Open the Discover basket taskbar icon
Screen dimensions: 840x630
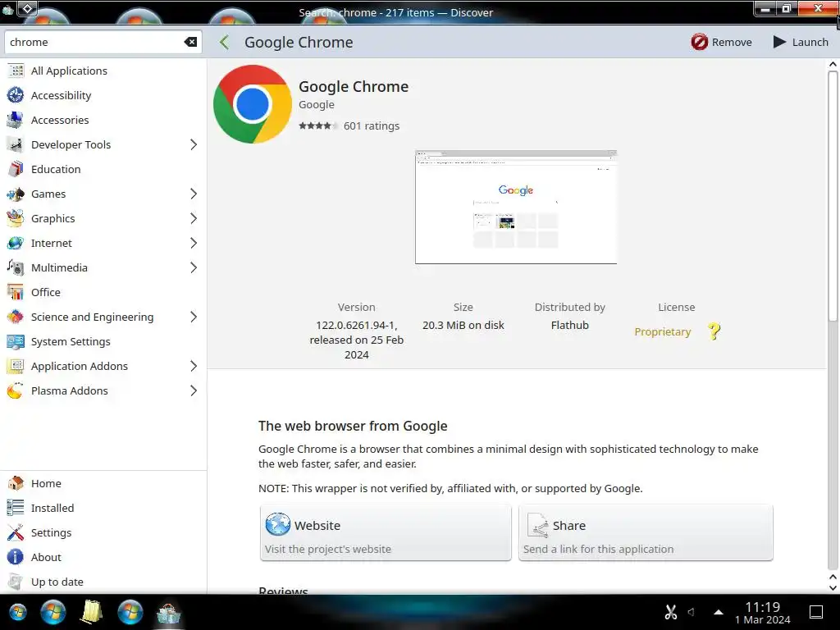click(x=168, y=612)
